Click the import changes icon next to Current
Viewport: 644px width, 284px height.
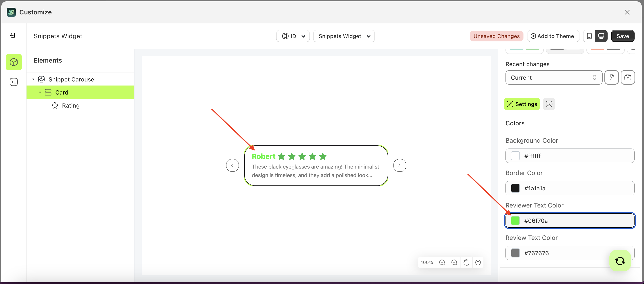pyautogui.click(x=611, y=77)
